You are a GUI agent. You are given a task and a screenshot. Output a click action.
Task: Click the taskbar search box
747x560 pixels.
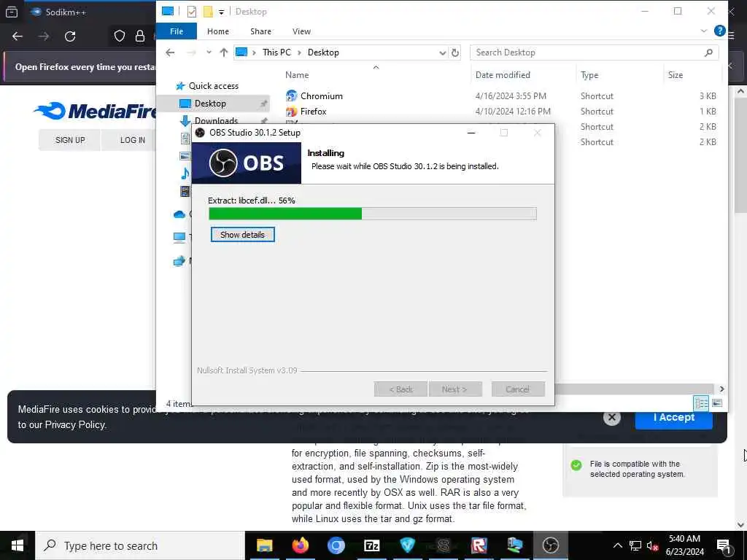click(140, 545)
